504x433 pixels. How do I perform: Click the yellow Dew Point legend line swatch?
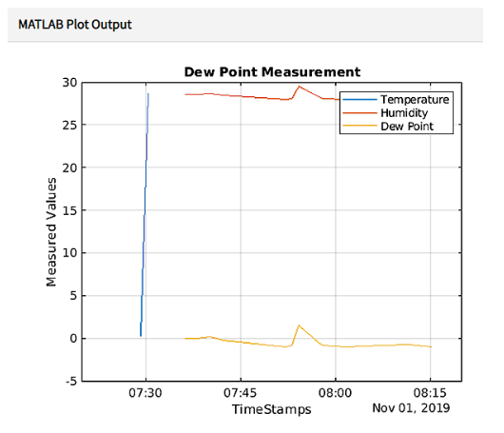(359, 127)
